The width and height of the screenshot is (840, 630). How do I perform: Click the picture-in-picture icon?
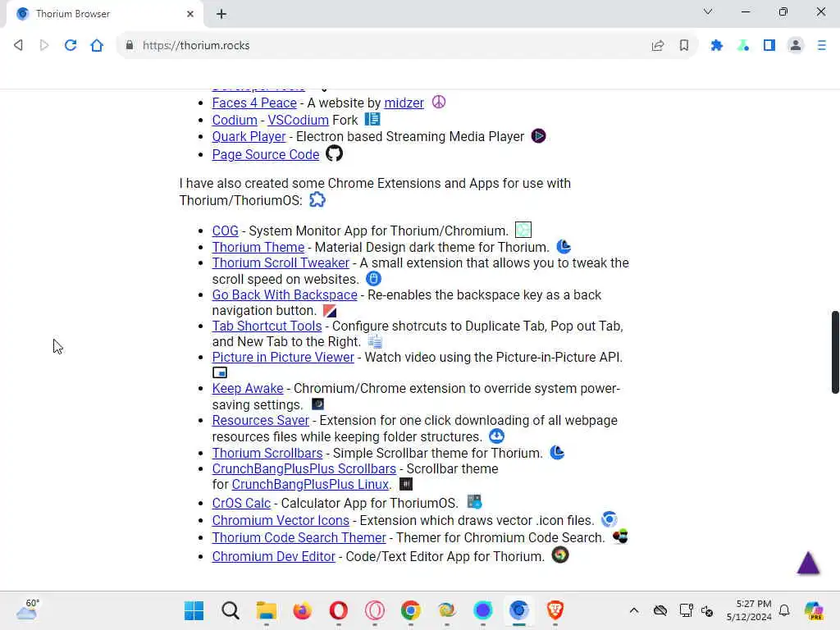pos(220,372)
